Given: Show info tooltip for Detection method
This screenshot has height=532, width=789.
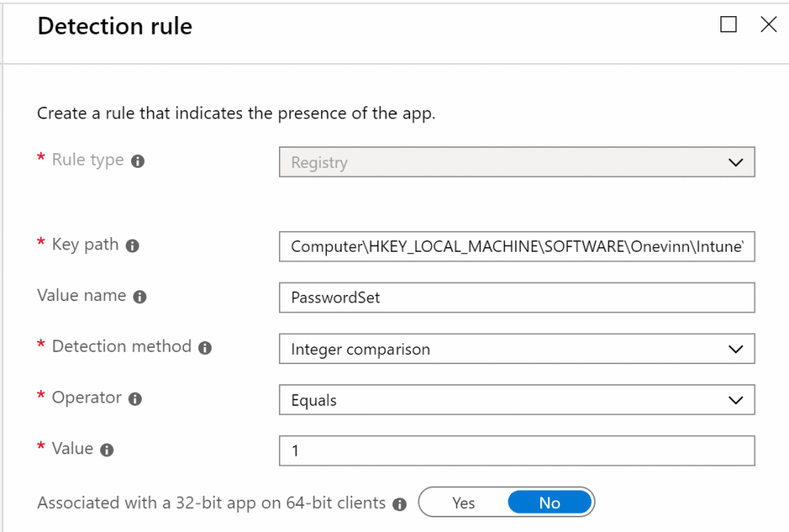Looking at the screenshot, I should click(x=205, y=348).
